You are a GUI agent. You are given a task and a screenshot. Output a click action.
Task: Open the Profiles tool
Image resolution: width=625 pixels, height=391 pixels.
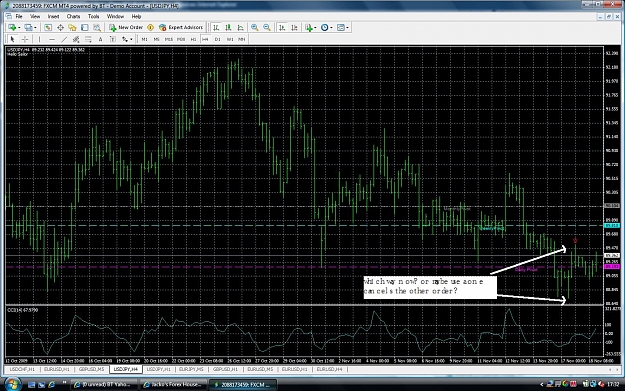pyautogui.click(x=28, y=28)
